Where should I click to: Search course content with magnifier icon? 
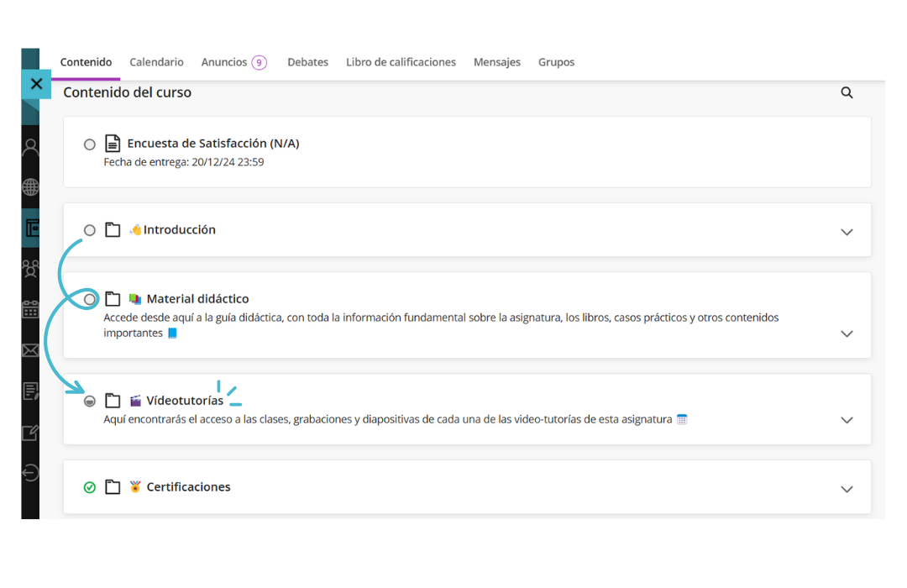(847, 92)
